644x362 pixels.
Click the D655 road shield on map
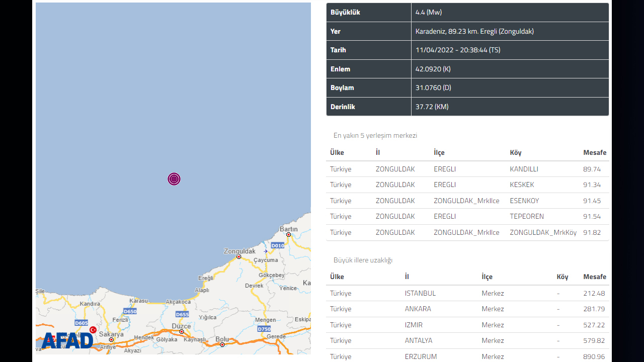(182, 314)
